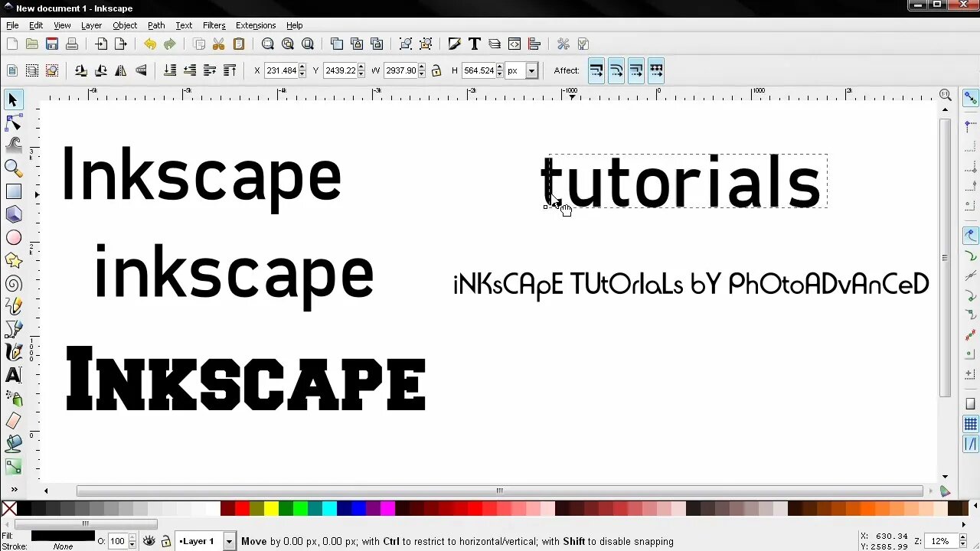Select the Tweak tool
The height and width of the screenshot is (551, 980).
pos(13,145)
